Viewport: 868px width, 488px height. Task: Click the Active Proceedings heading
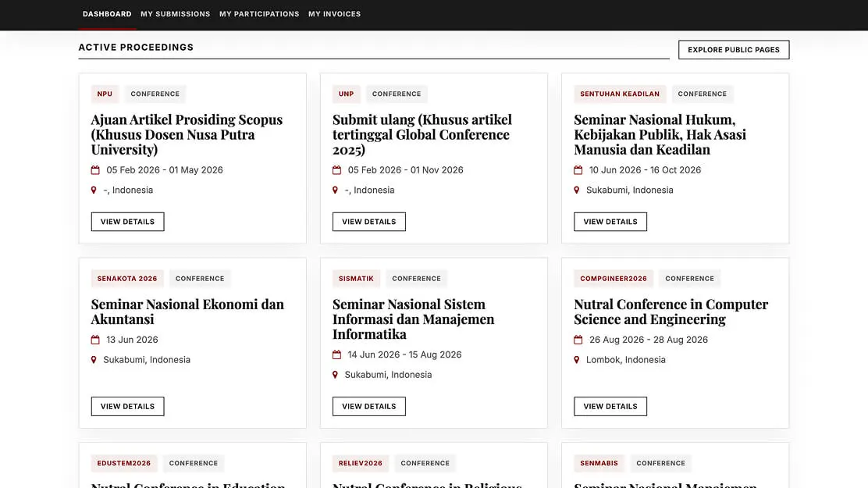coord(136,47)
